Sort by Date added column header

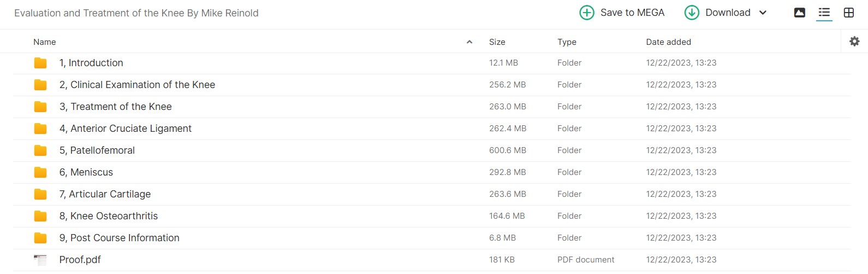(668, 42)
